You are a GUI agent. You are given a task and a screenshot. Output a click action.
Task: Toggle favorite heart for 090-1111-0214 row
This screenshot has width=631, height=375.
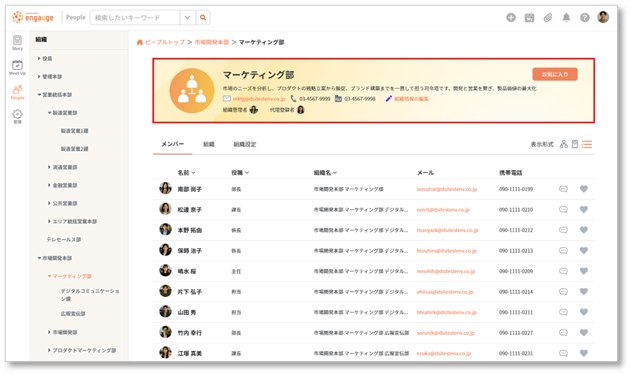584,291
